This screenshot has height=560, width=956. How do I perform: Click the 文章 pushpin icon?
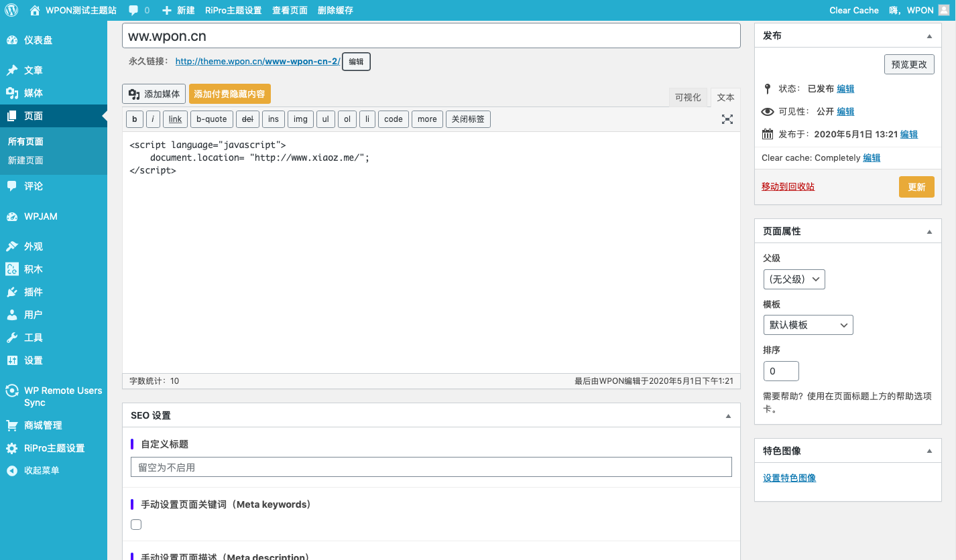point(12,70)
